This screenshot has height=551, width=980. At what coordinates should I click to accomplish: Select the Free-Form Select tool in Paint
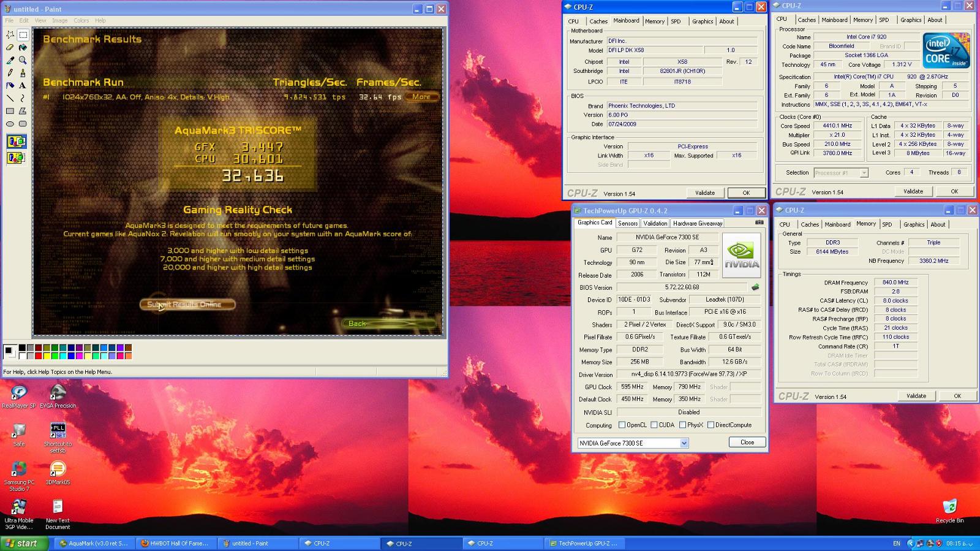pyautogui.click(x=10, y=35)
